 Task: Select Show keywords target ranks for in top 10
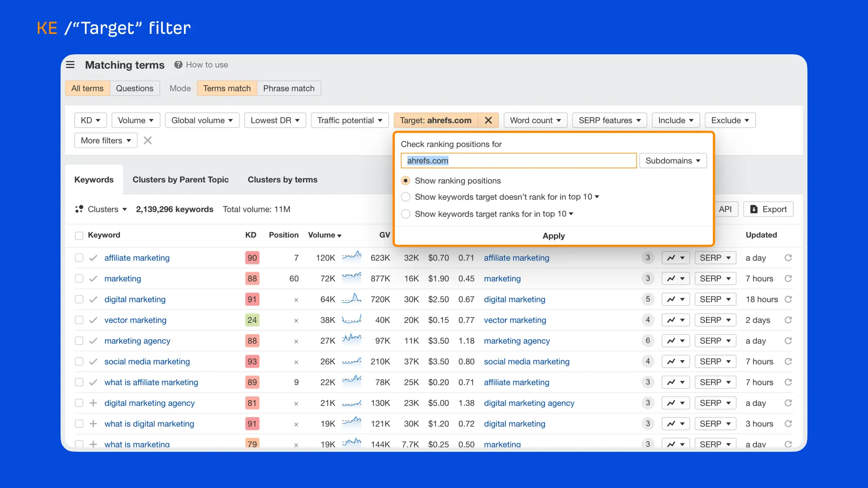tap(406, 214)
